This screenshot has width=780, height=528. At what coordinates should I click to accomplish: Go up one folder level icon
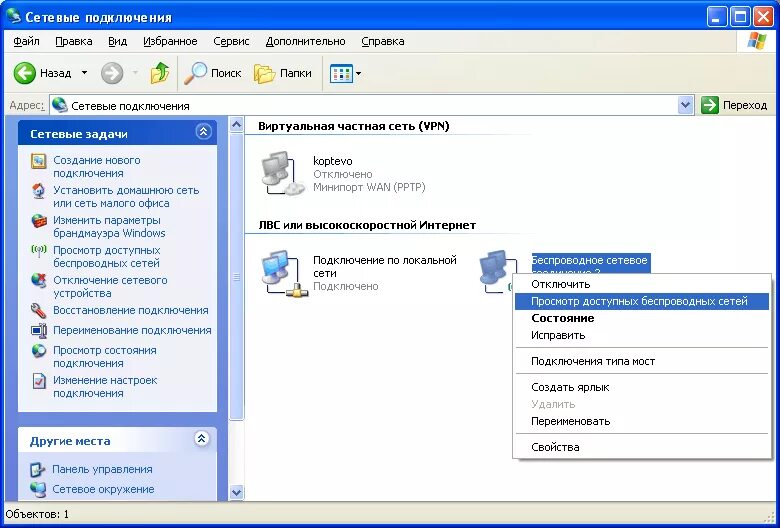[160, 74]
